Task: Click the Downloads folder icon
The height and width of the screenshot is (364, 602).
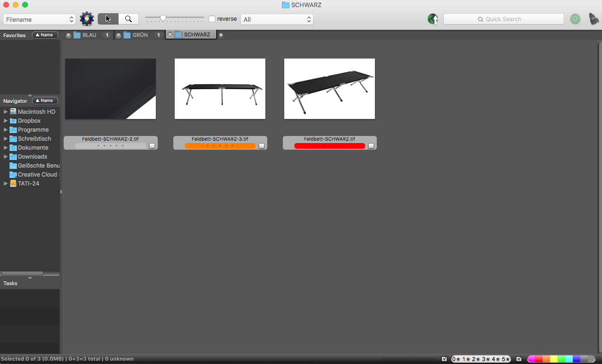Action: (x=13, y=157)
